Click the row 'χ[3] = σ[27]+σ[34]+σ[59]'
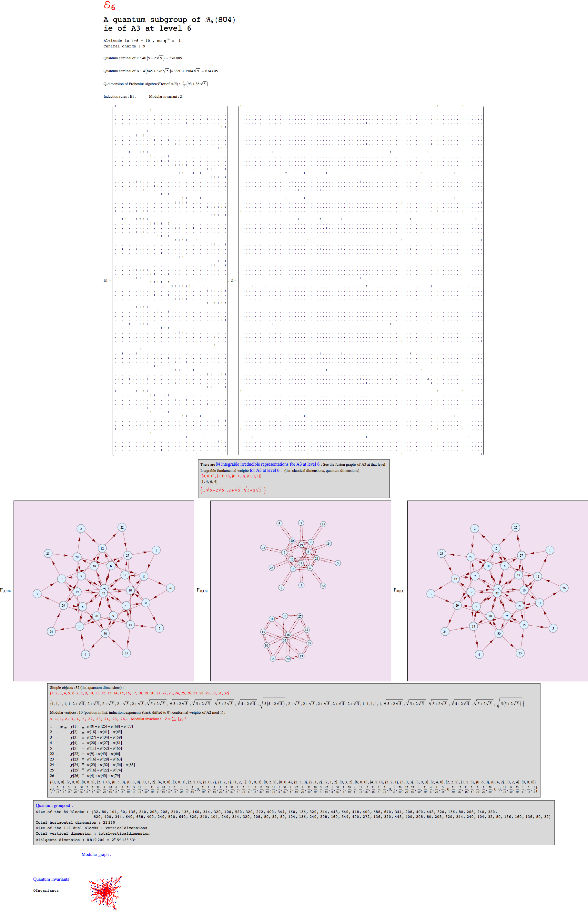 click(86, 737)
